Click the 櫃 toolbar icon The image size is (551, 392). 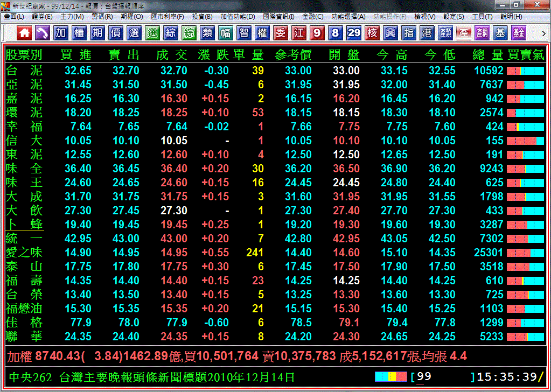[x=79, y=33]
